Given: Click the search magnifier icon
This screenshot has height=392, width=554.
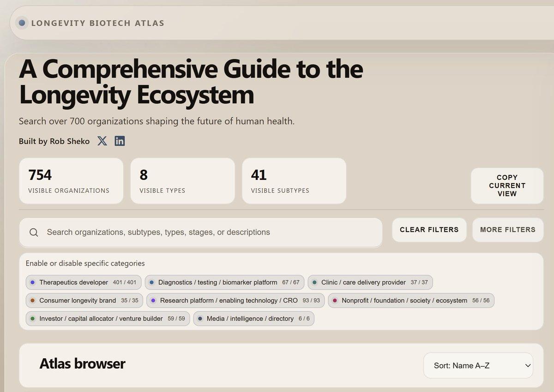Looking at the screenshot, I should [34, 232].
